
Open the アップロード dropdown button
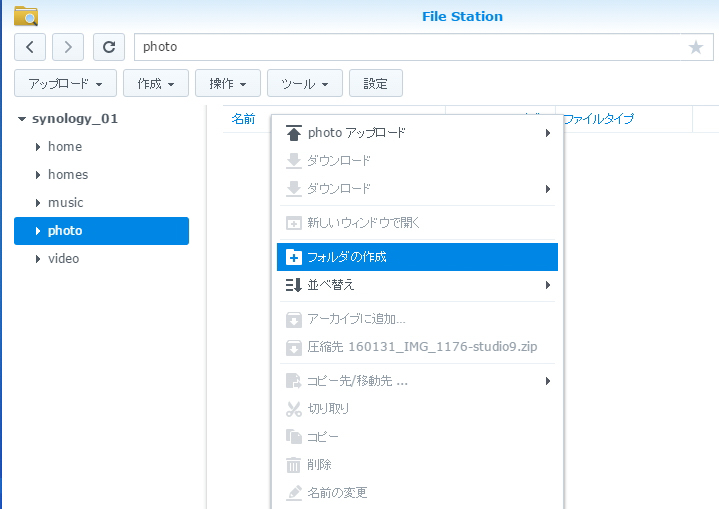click(x=66, y=84)
